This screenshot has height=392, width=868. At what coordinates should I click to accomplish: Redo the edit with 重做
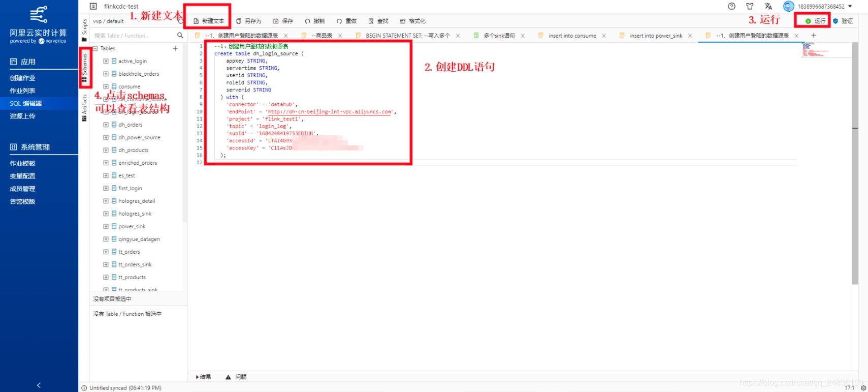click(346, 21)
